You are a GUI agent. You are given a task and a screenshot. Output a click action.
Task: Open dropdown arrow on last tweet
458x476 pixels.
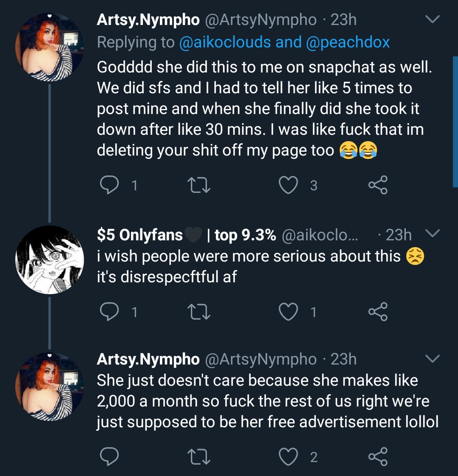click(x=432, y=359)
